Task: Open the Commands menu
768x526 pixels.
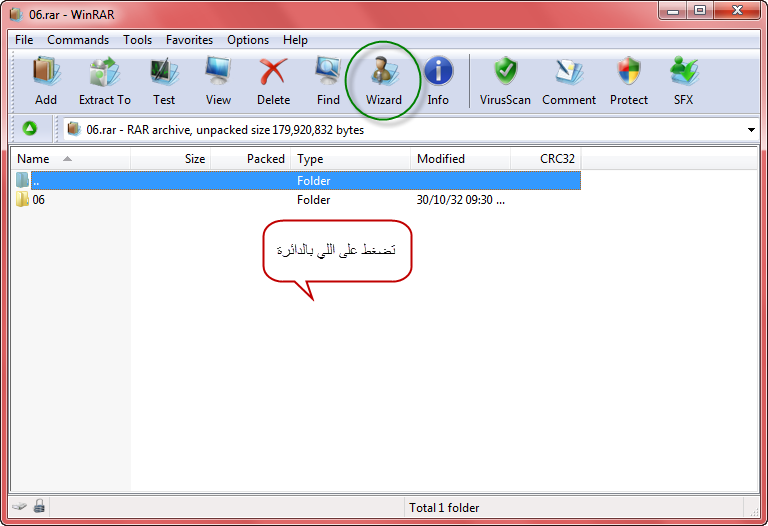Action: click(78, 40)
